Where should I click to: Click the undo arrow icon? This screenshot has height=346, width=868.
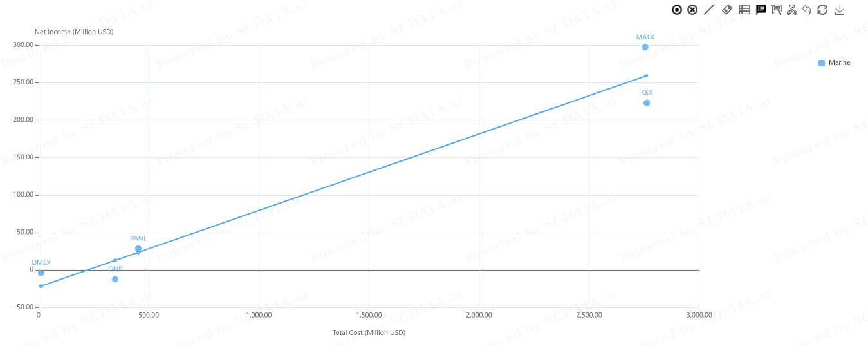tap(807, 10)
